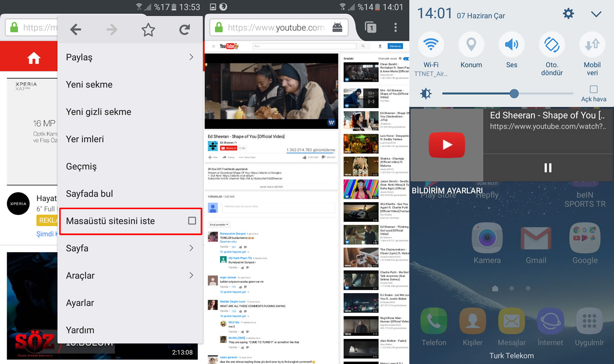
Task: Expand the Sayfa submenu chevron
Action: pos(191,248)
